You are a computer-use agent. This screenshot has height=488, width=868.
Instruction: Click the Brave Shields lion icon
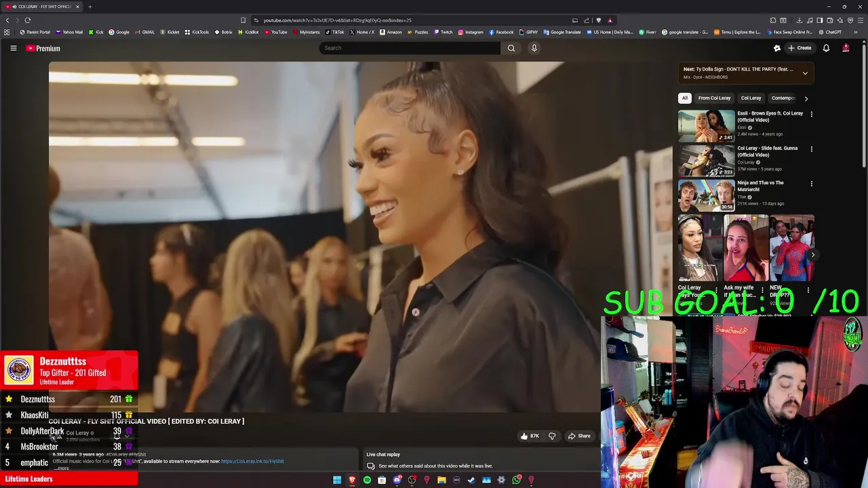point(598,20)
